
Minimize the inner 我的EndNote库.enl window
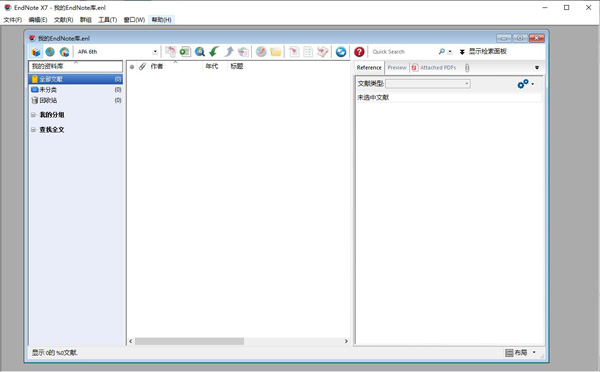(x=504, y=38)
